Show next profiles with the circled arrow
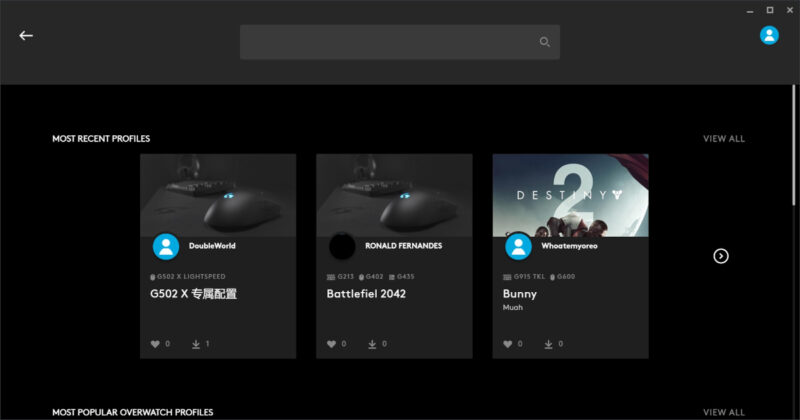The height and width of the screenshot is (420, 800). pos(720,256)
